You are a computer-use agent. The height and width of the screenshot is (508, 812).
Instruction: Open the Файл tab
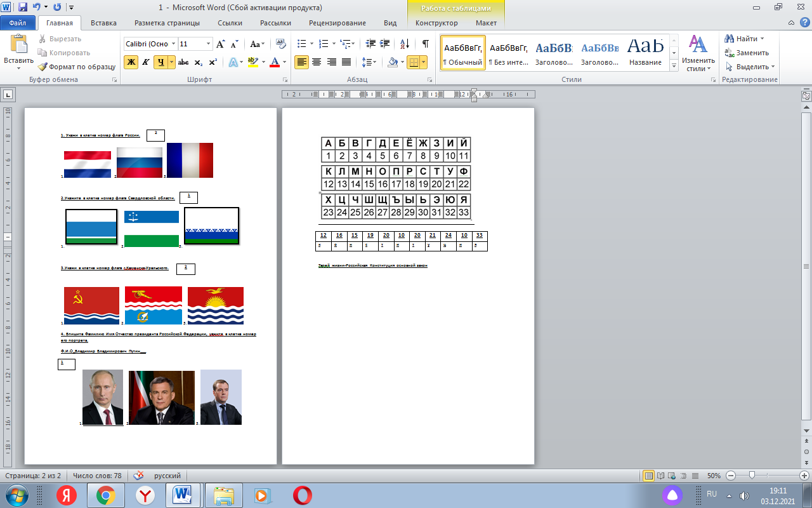click(x=18, y=23)
